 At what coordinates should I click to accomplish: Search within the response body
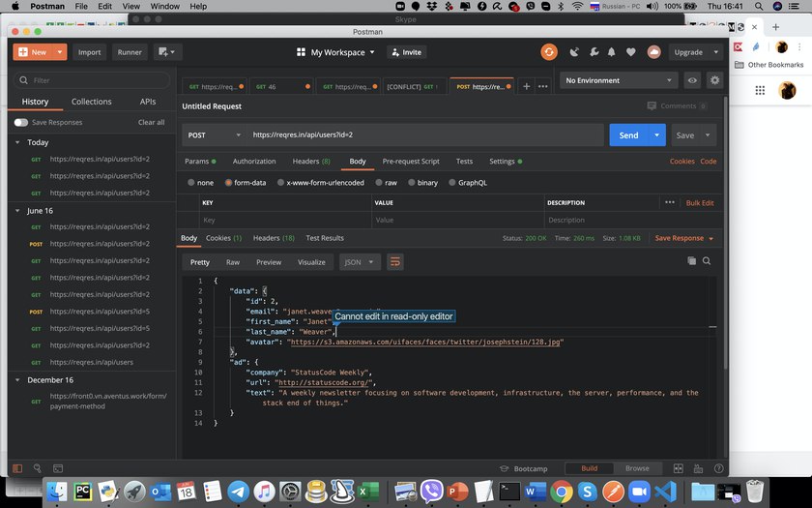click(707, 260)
